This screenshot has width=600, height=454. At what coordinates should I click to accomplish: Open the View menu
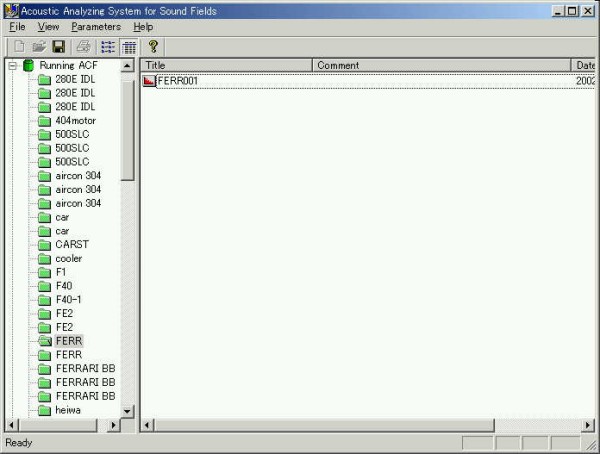[x=48, y=27]
